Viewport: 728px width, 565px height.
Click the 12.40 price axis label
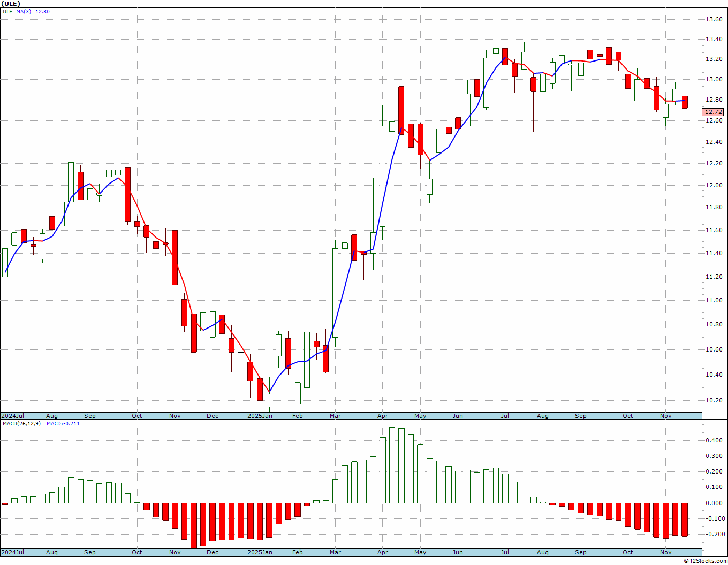(714, 142)
